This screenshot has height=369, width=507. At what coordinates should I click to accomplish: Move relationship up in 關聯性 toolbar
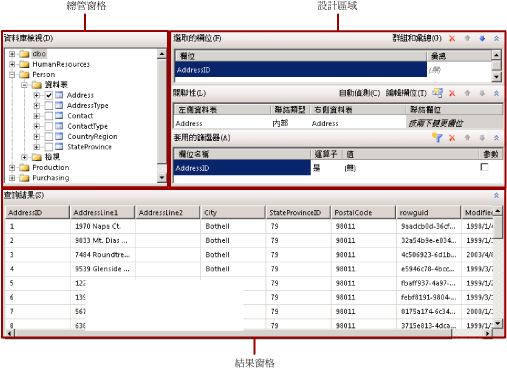point(467,93)
